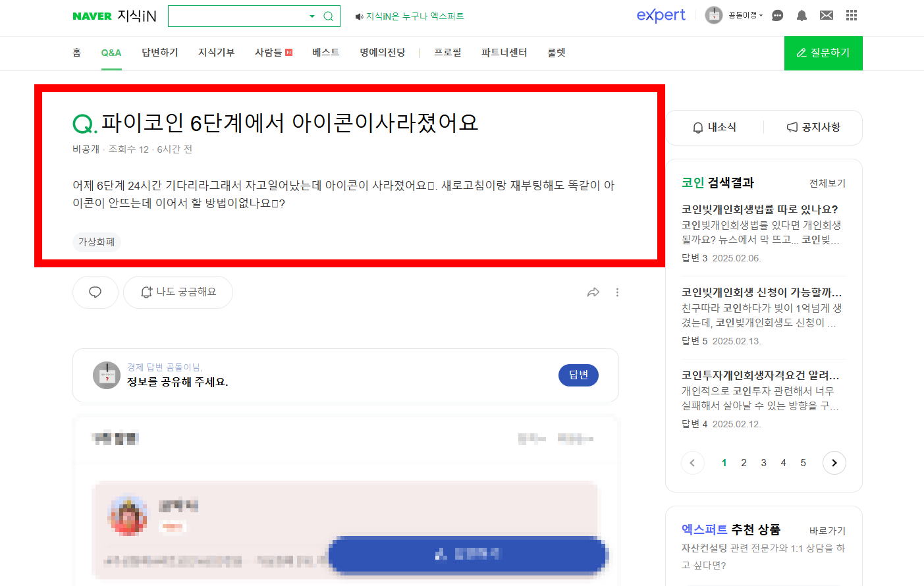The image size is (924, 586).
Task: Go to search results page 3
Action: [764, 463]
